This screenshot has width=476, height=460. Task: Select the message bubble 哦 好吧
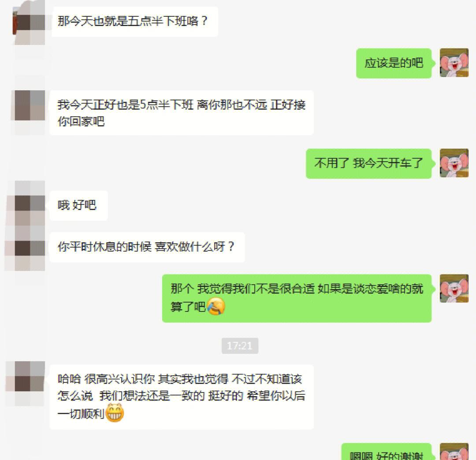pyautogui.click(x=78, y=205)
